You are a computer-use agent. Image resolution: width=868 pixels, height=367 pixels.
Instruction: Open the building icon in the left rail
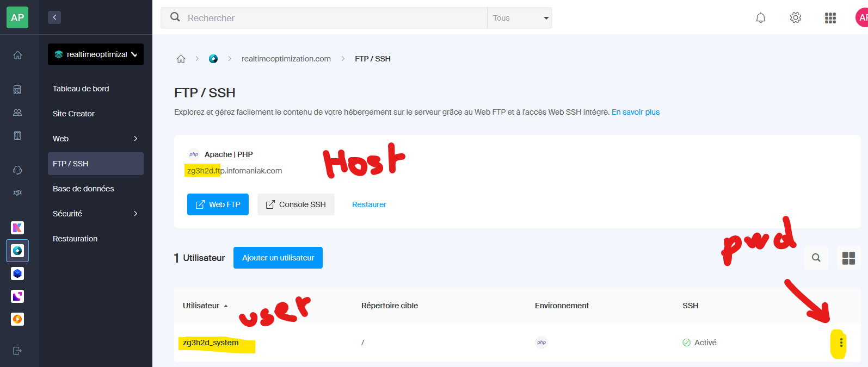click(x=17, y=135)
